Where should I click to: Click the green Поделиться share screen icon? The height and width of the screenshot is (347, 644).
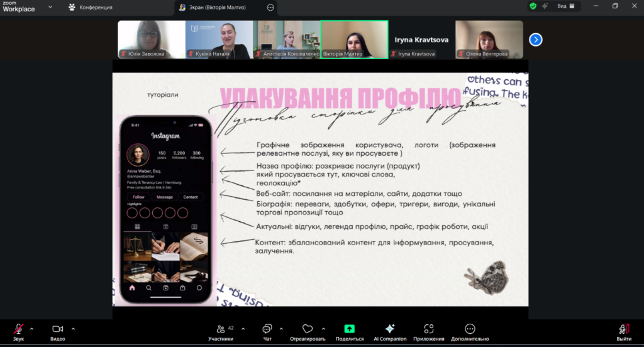point(349,329)
